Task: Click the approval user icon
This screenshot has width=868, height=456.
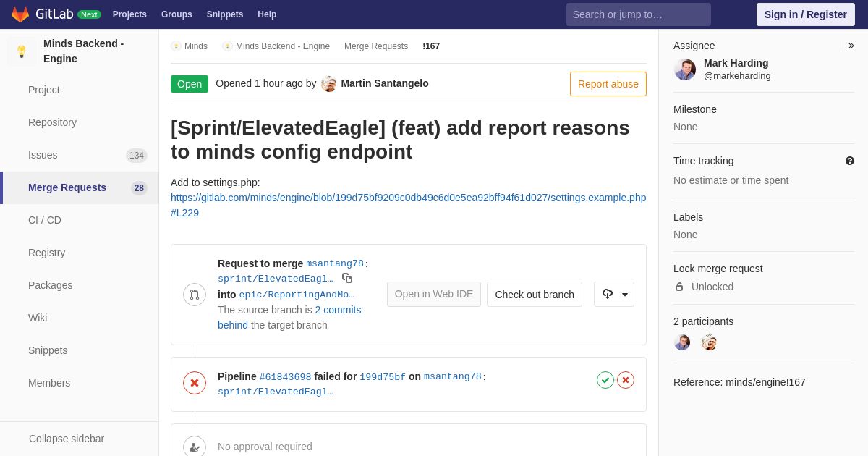Action: click(x=195, y=447)
